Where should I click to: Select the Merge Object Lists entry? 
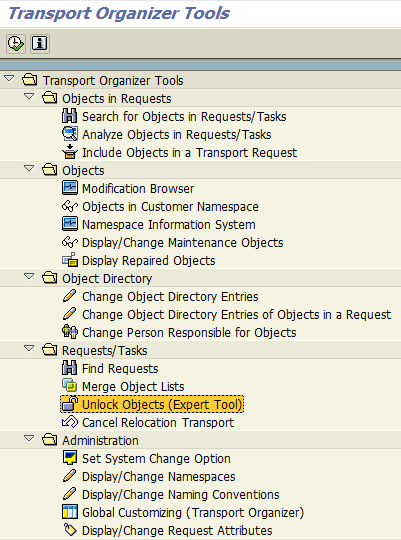(x=133, y=387)
